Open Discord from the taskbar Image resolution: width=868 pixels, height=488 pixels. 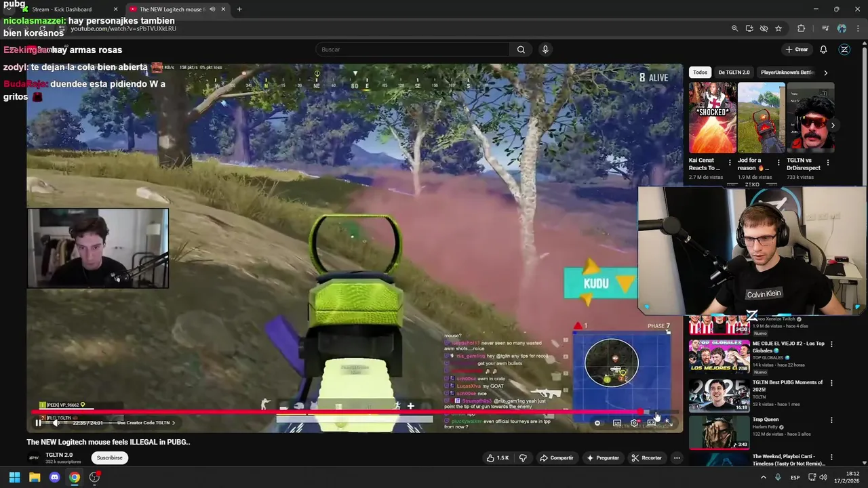(55, 477)
